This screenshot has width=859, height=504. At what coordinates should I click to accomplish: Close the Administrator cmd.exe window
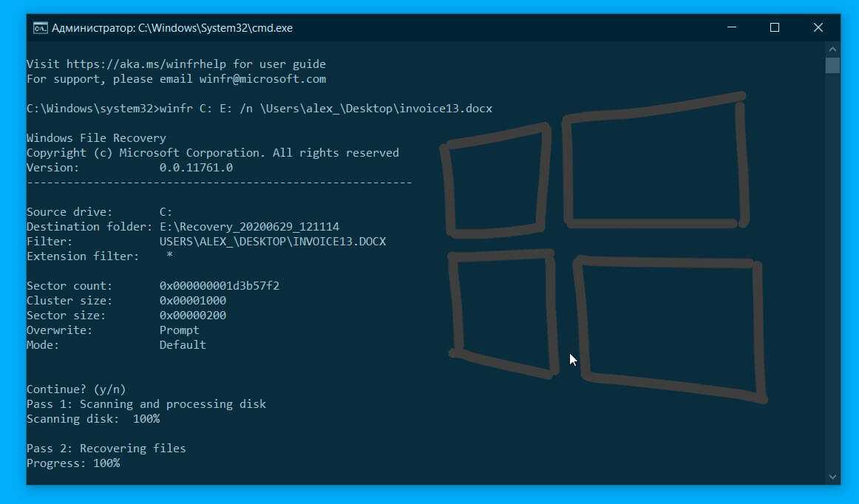pos(818,27)
